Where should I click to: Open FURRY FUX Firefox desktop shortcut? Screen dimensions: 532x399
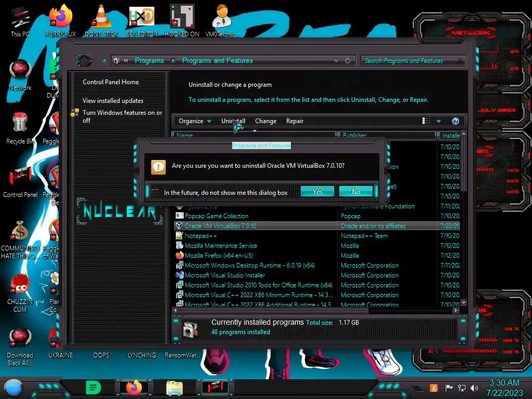(x=60, y=22)
